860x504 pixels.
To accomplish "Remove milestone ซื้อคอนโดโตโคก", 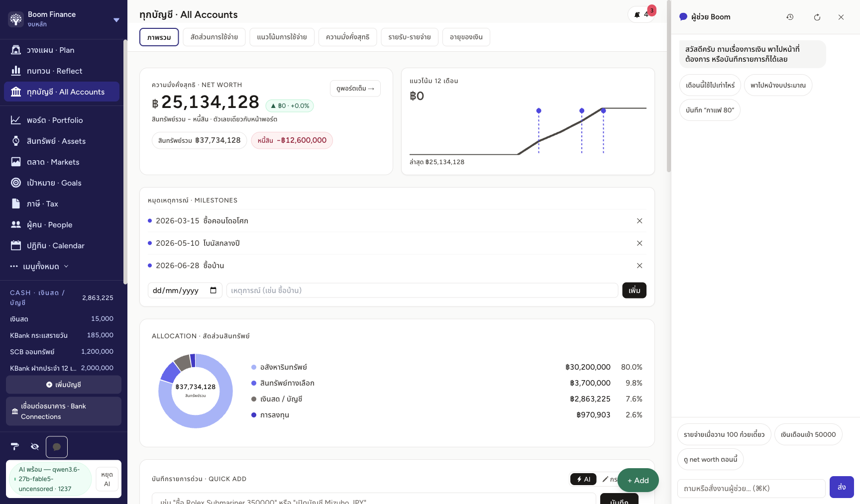I will (640, 221).
